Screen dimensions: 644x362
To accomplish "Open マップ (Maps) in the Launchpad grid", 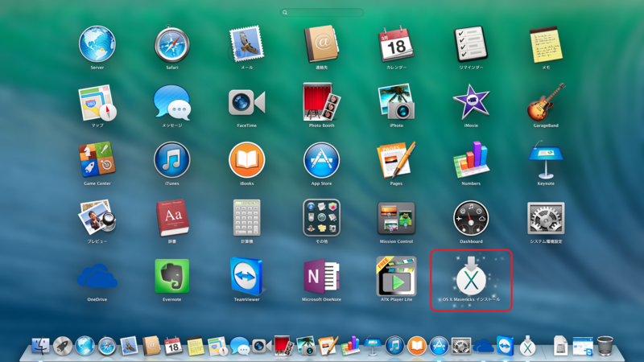I will (97, 103).
